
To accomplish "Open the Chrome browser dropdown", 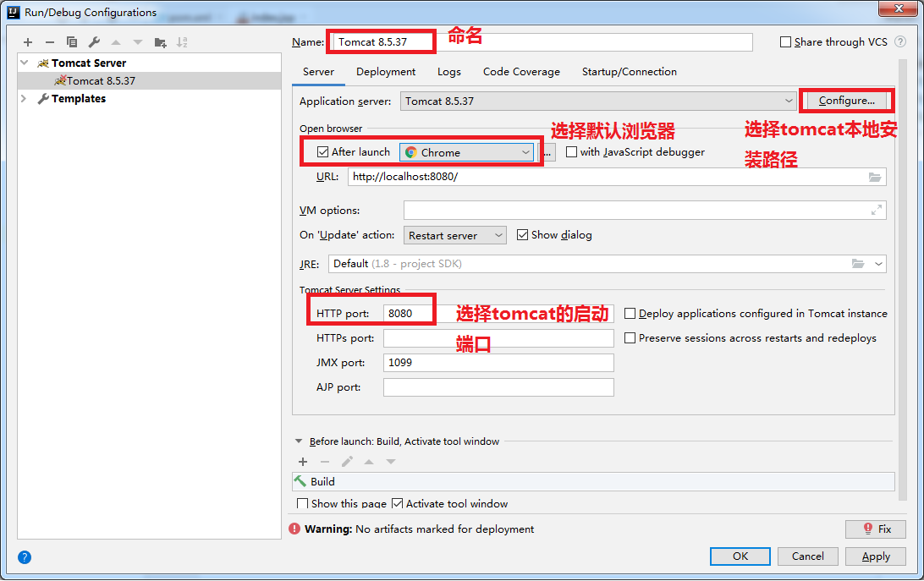I will [x=467, y=152].
